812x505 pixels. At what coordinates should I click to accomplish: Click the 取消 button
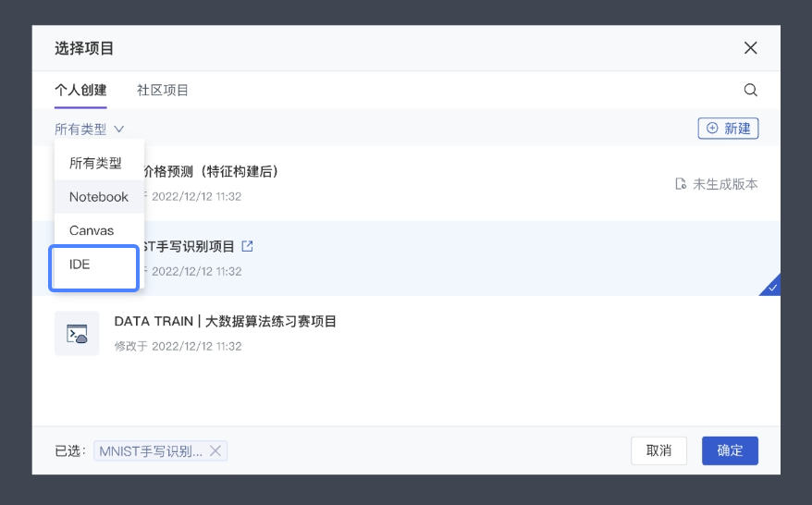(x=658, y=450)
